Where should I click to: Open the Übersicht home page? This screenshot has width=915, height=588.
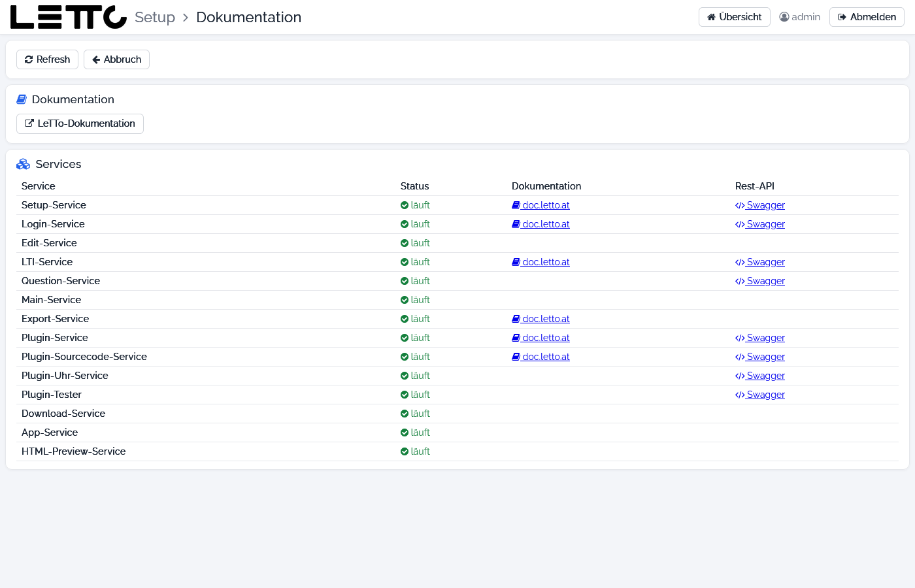[x=734, y=17]
